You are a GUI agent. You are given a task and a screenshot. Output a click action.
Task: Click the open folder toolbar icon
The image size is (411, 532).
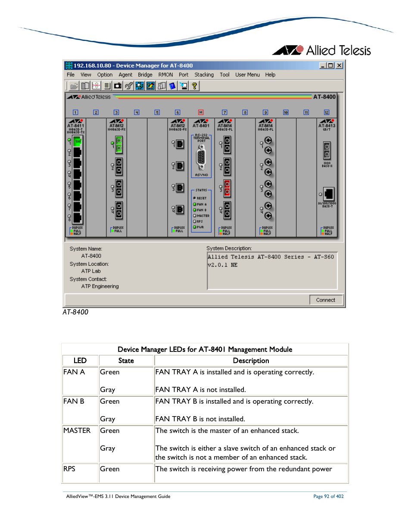coord(74,86)
